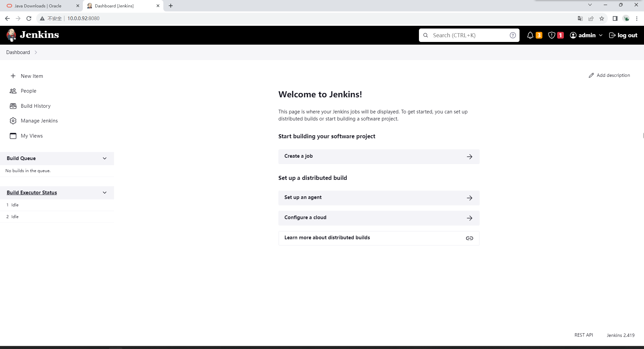Open New Item in sidebar

point(32,76)
